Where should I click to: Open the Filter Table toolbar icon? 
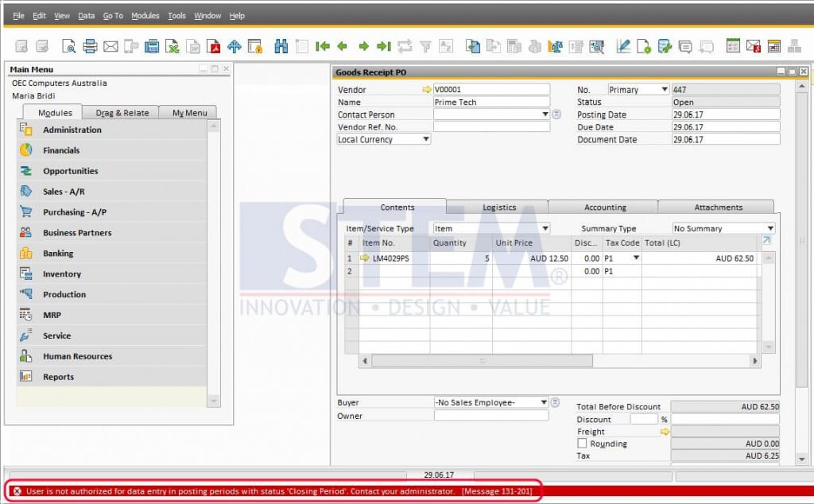[424, 46]
